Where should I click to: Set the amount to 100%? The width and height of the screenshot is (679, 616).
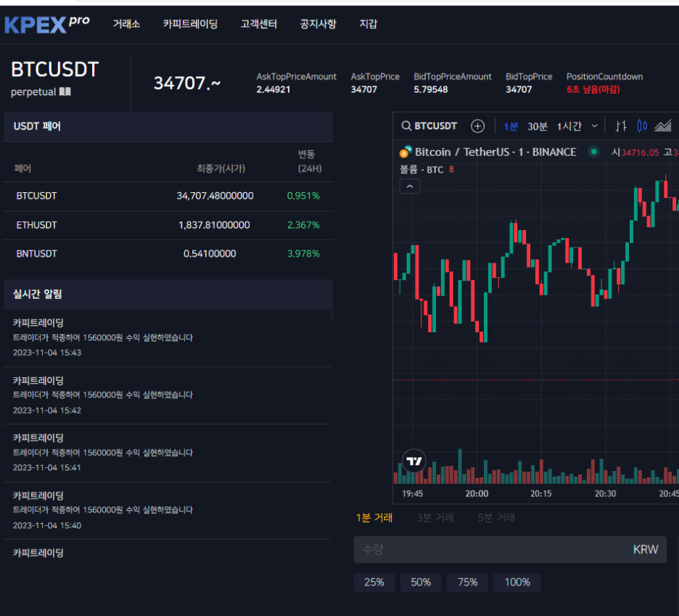point(517,582)
